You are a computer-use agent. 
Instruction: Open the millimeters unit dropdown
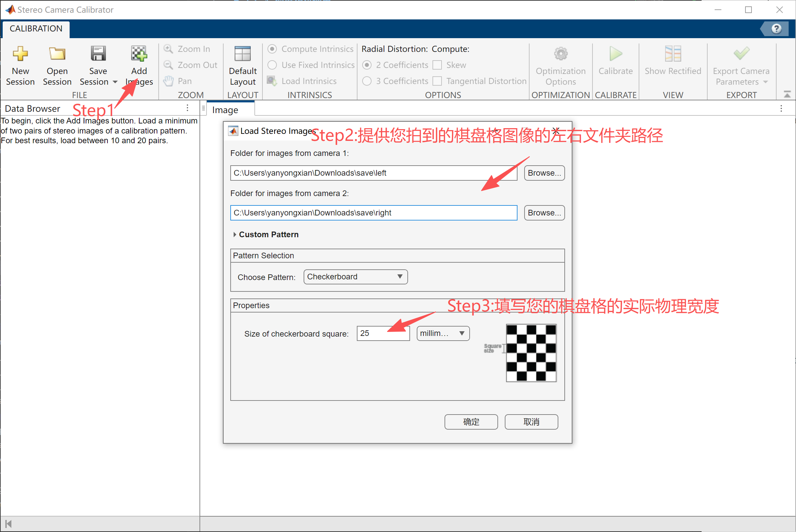tap(443, 334)
